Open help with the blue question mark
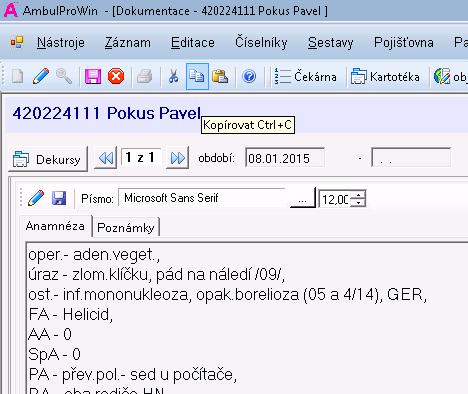This screenshot has height=394, width=468. tap(249, 76)
